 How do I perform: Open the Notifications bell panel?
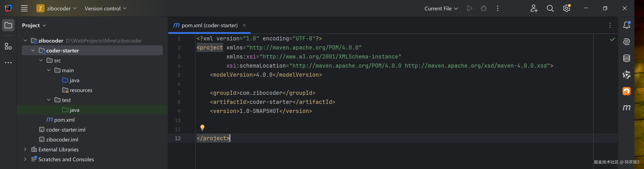coord(626,25)
